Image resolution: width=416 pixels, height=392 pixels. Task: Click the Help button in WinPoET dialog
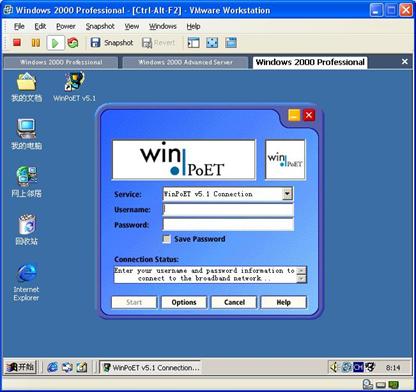283,302
